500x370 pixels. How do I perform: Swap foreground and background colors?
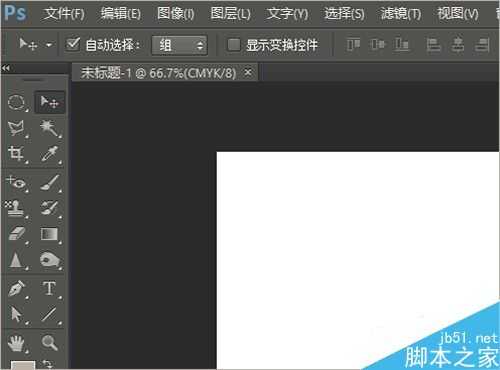pyautogui.click(x=48, y=364)
